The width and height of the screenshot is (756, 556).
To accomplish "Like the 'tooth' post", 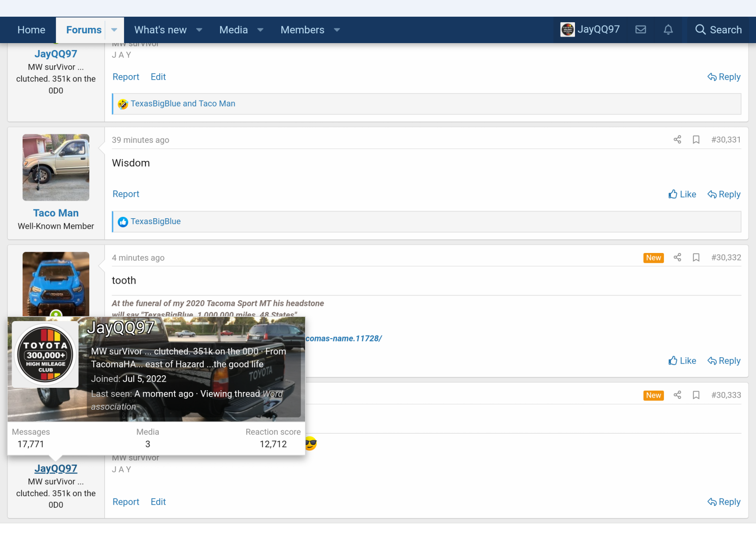I will pos(682,360).
